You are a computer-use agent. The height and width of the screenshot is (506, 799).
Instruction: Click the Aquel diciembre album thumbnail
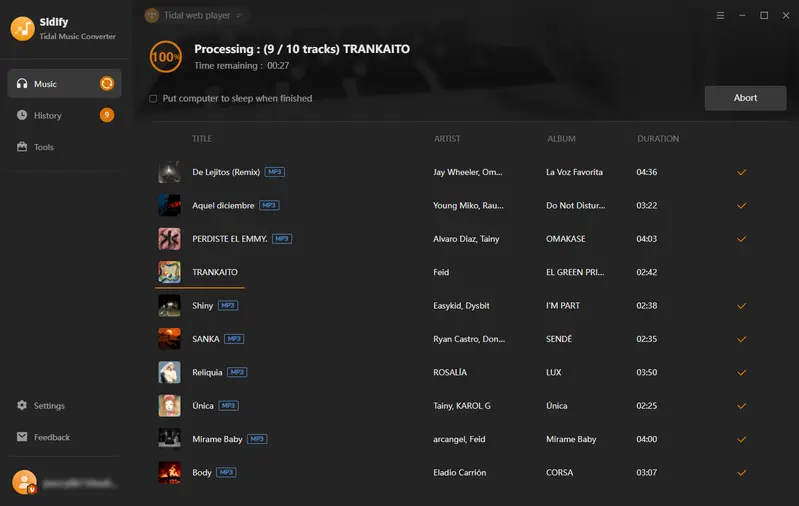pos(169,205)
